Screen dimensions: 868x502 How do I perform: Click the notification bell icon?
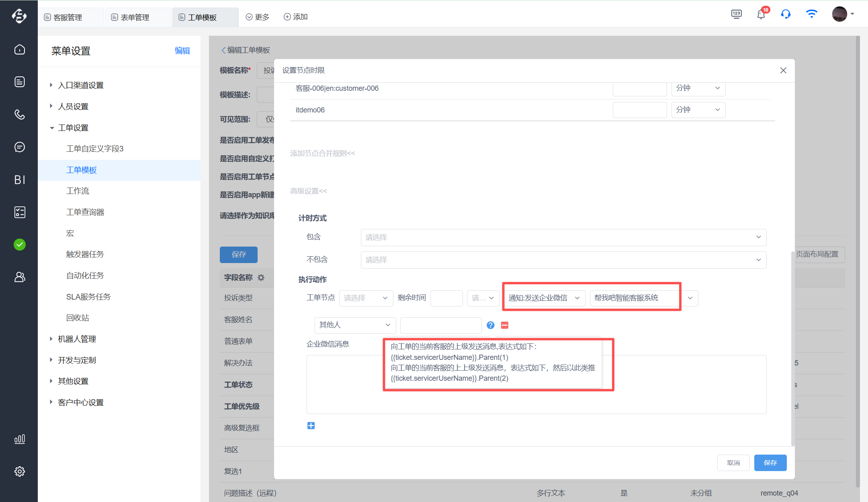(x=761, y=14)
